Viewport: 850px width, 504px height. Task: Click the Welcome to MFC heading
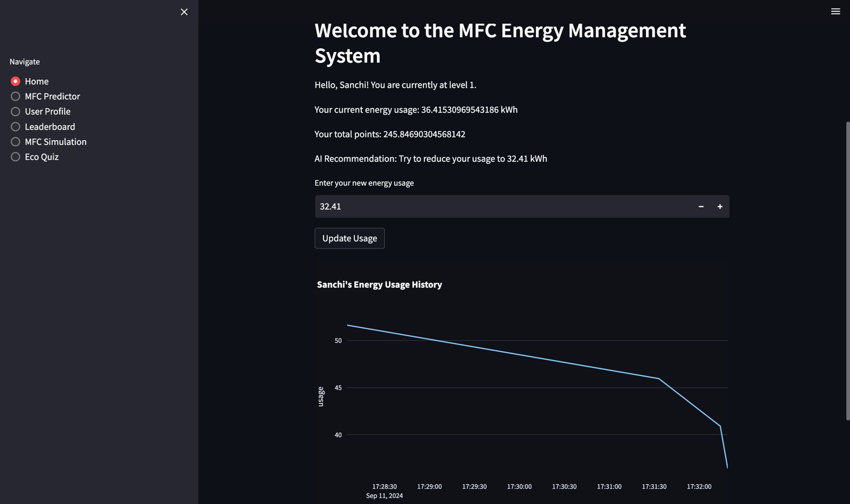500,43
